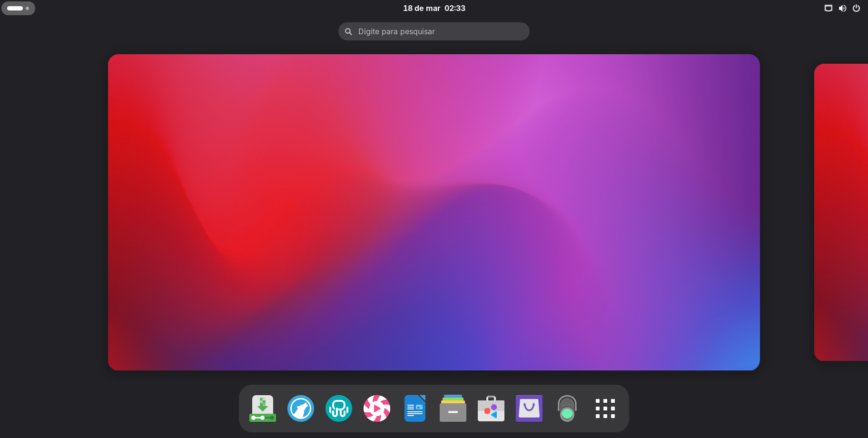Screen dimensions: 868x438
Task: Open LibreWolf browser from the dock
Action: [x=301, y=409]
